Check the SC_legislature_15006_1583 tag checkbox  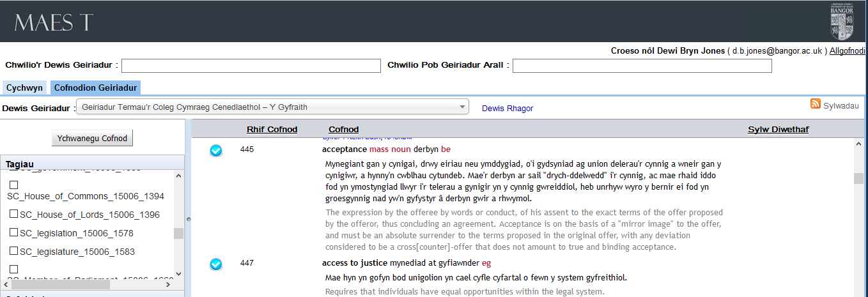point(13,251)
